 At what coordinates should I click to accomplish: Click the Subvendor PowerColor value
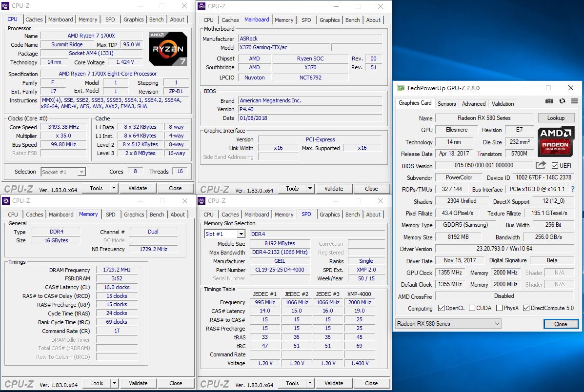click(x=459, y=177)
